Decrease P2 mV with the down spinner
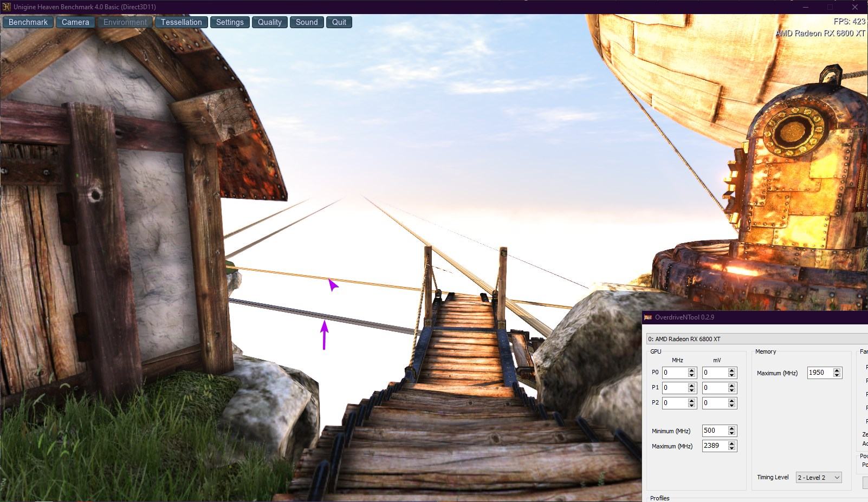Screen dimensions: 868x502 732,406
